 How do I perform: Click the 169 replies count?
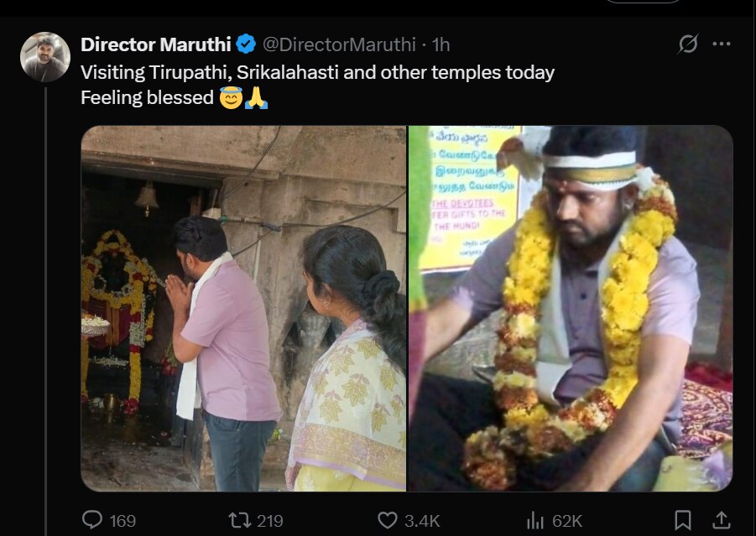[x=123, y=521]
